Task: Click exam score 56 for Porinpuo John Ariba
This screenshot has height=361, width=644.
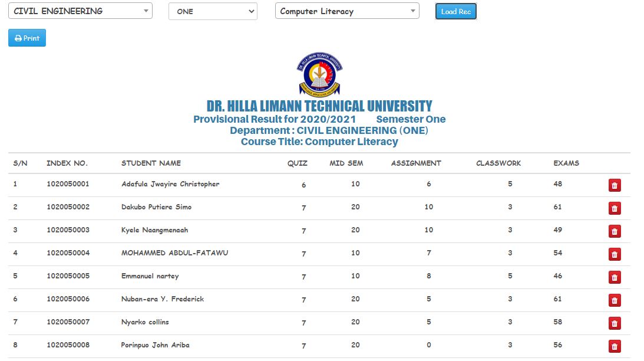Action: (558, 345)
